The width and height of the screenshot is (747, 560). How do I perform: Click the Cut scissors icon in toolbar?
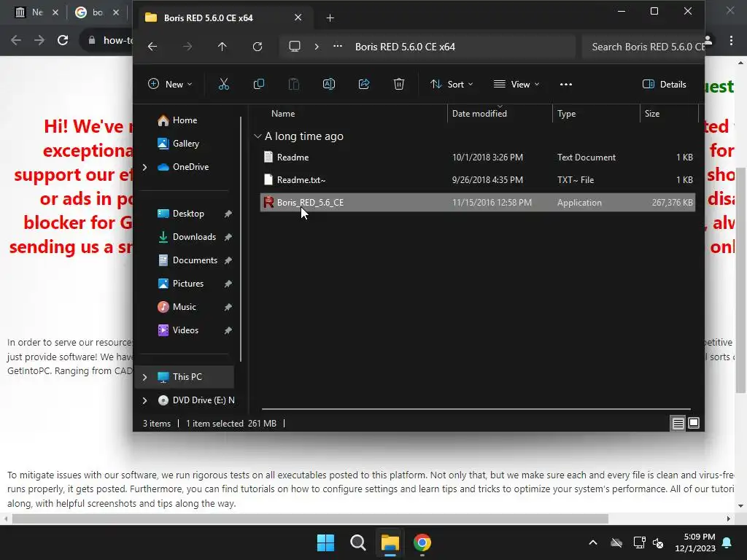223,85
